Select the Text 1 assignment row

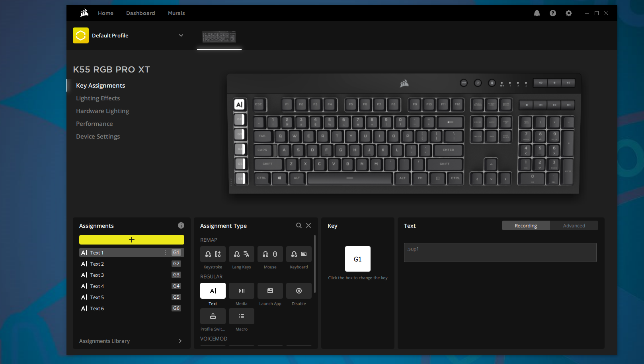click(132, 252)
